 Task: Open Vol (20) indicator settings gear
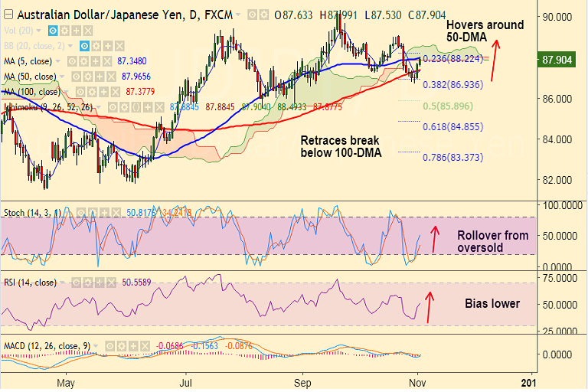(64, 31)
